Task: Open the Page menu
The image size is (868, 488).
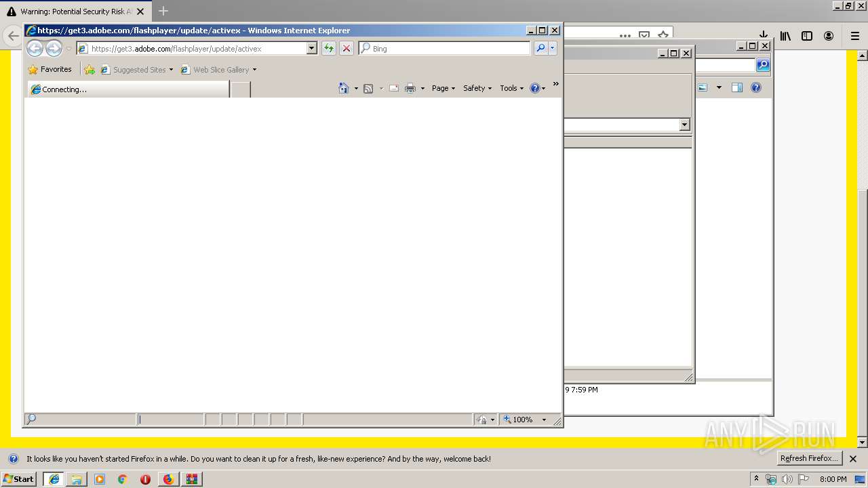Action: (x=443, y=88)
